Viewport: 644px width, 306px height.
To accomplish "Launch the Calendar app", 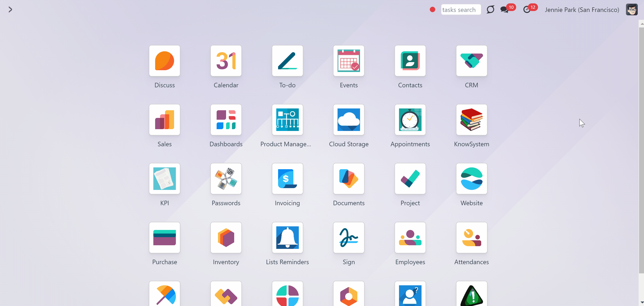I will [226, 61].
